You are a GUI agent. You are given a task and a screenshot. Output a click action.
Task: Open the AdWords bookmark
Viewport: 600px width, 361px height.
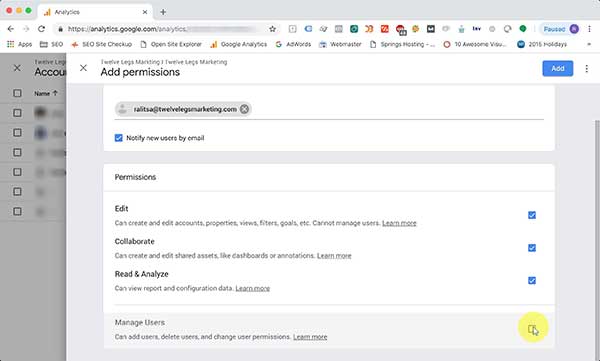293,44
